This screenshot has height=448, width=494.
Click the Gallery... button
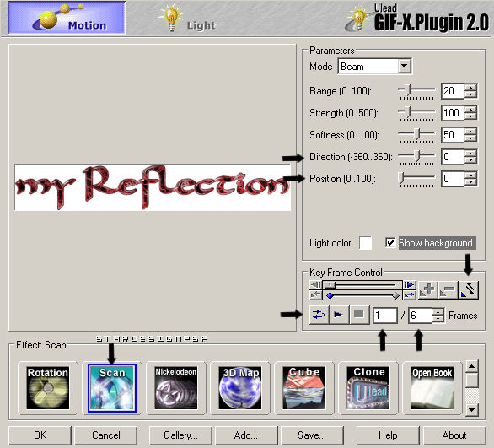(x=180, y=435)
